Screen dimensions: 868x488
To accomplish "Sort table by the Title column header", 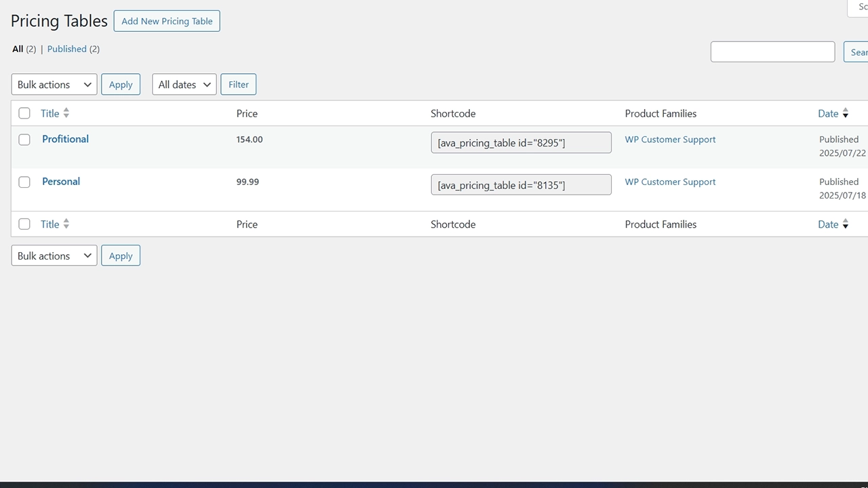I will pyautogui.click(x=50, y=113).
